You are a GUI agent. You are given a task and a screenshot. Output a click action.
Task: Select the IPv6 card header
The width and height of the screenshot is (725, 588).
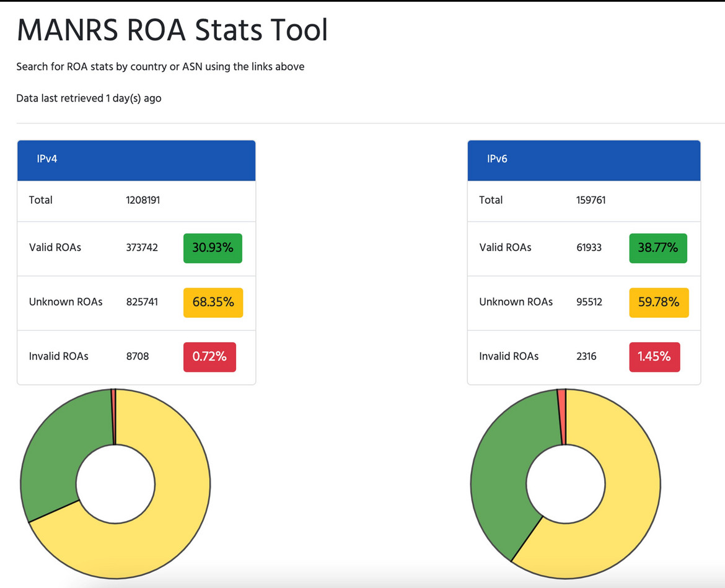pos(584,160)
